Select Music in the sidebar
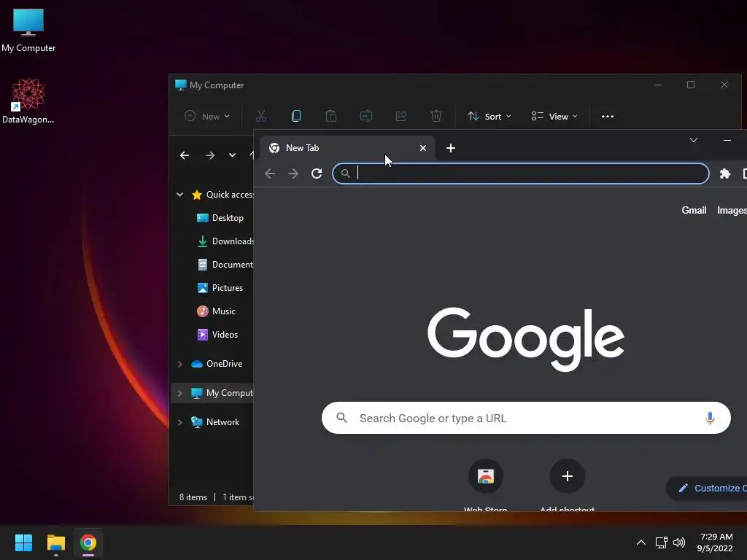747x560 pixels. tap(216, 311)
